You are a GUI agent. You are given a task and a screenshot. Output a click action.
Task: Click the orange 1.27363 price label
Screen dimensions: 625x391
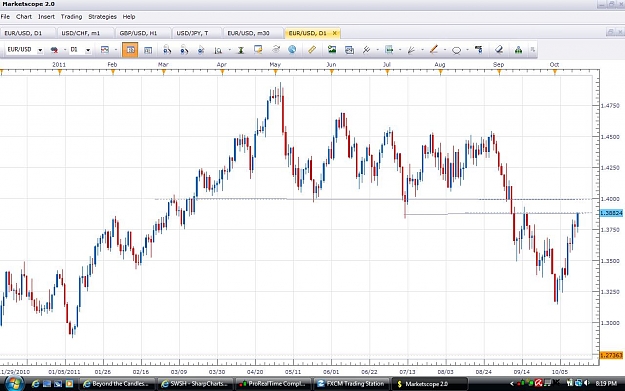tap(611, 355)
